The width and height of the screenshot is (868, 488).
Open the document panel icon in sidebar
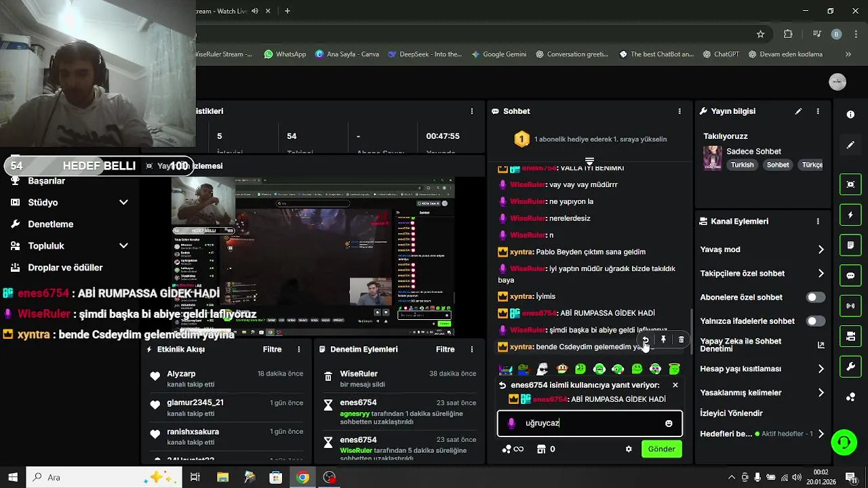coord(850,245)
